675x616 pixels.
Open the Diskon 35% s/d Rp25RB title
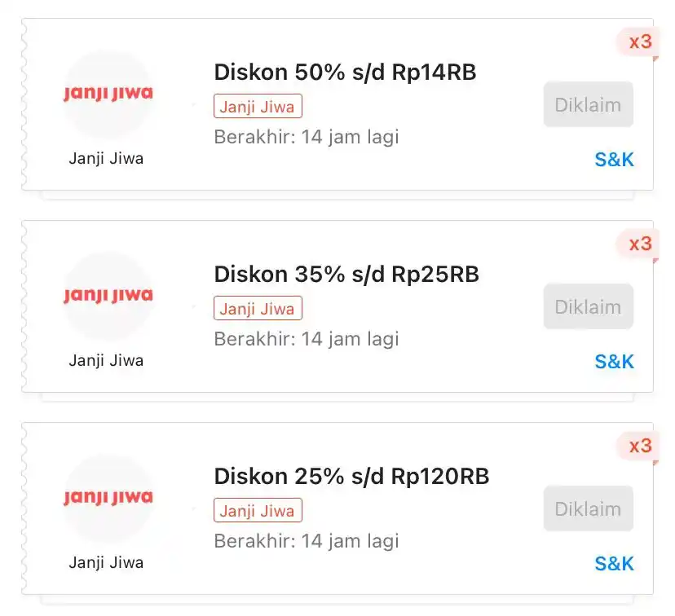point(346,275)
